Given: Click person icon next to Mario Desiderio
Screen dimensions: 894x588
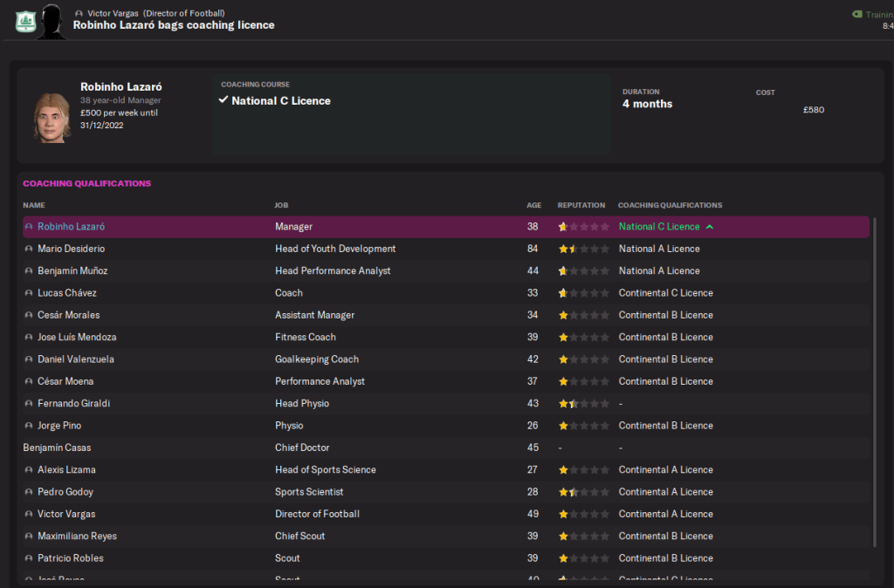Looking at the screenshot, I should point(29,249).
